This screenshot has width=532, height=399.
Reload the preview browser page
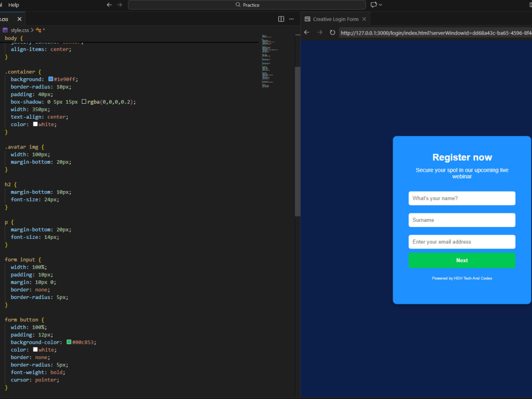coord(332,32)
